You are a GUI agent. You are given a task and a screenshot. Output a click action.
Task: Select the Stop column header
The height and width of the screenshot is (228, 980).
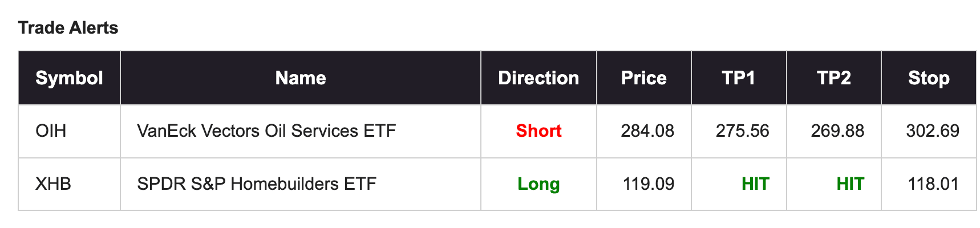tap(929, 78)
